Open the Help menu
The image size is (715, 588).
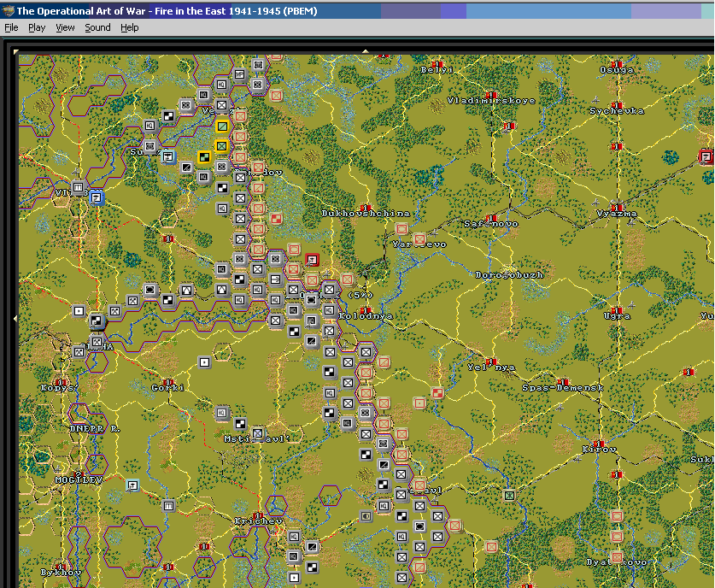click(130, 27)
